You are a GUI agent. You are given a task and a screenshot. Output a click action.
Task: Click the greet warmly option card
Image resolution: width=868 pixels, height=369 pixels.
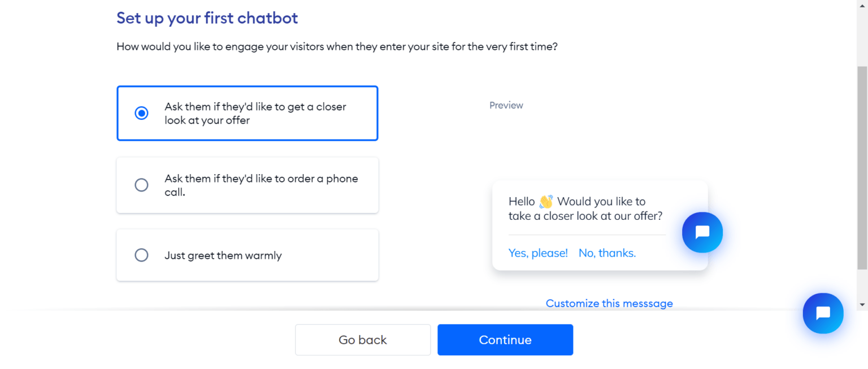(x=247, y=255)
